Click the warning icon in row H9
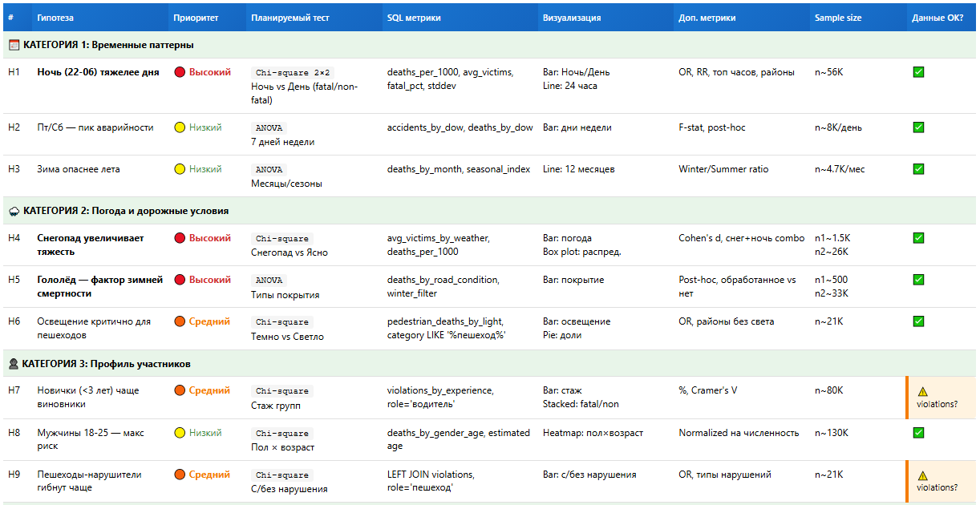 pos(922,475)
